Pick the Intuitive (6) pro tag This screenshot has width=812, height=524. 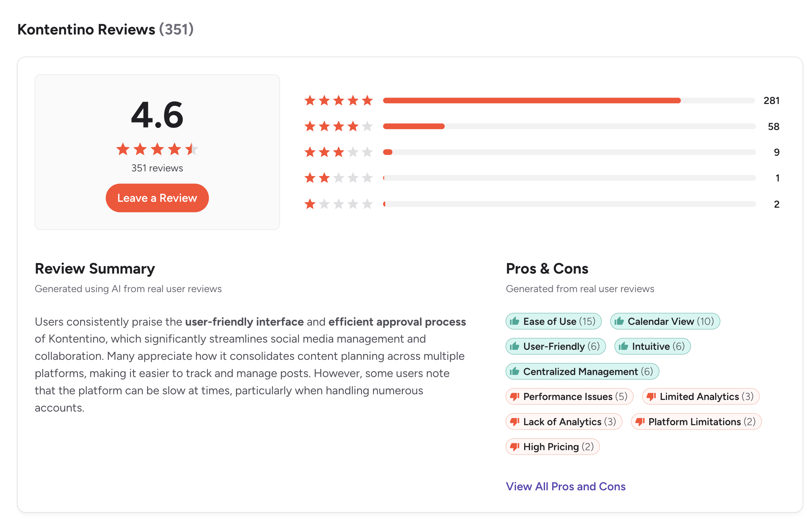(652, 346)
